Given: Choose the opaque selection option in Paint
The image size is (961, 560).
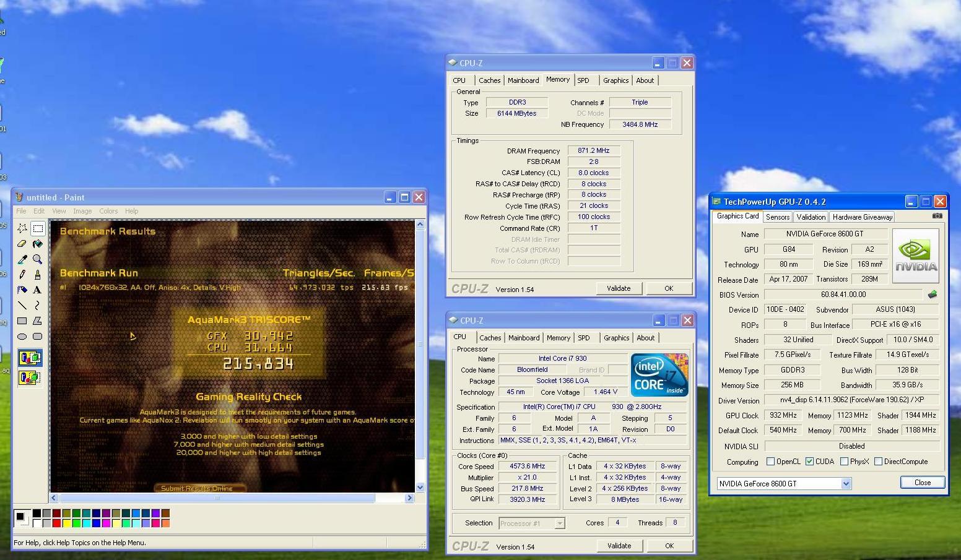Looking at the screenshot, I should point(30,358).
